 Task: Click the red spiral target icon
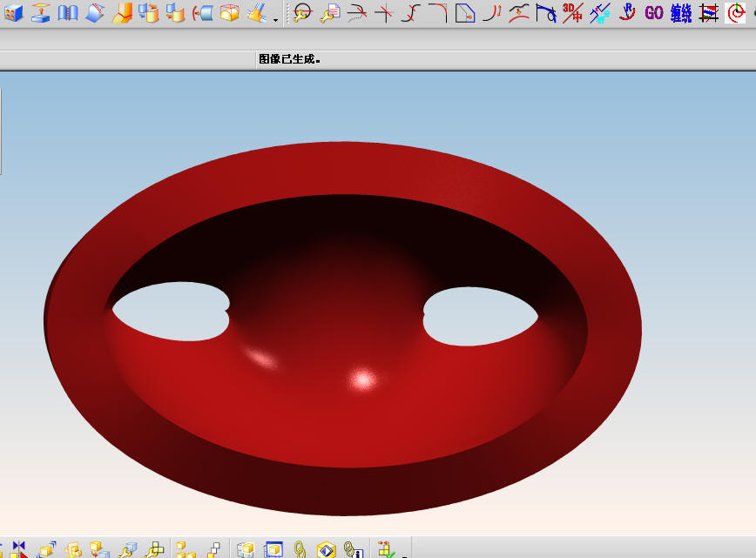point(735,13)
